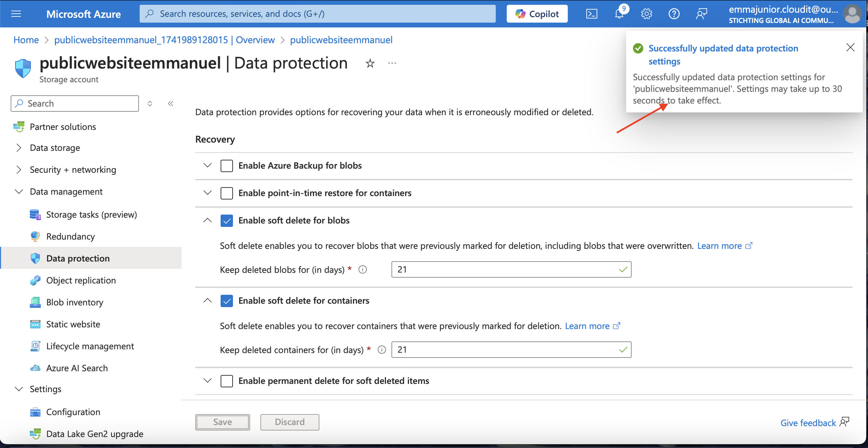Check Enable point-in-time restore for containers

point(227,193)
